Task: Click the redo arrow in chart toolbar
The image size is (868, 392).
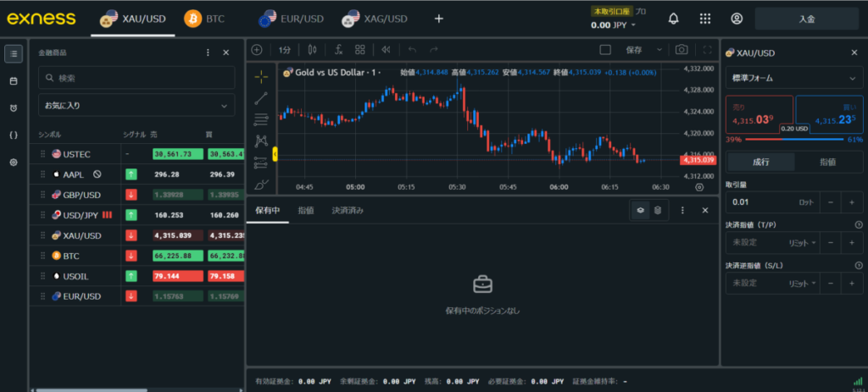Action: click(434, 50)
